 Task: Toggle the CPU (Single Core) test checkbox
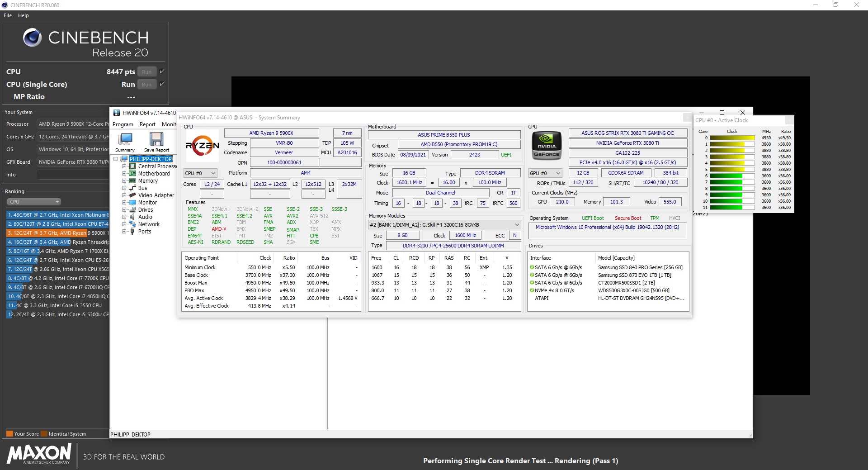[162, 84]
